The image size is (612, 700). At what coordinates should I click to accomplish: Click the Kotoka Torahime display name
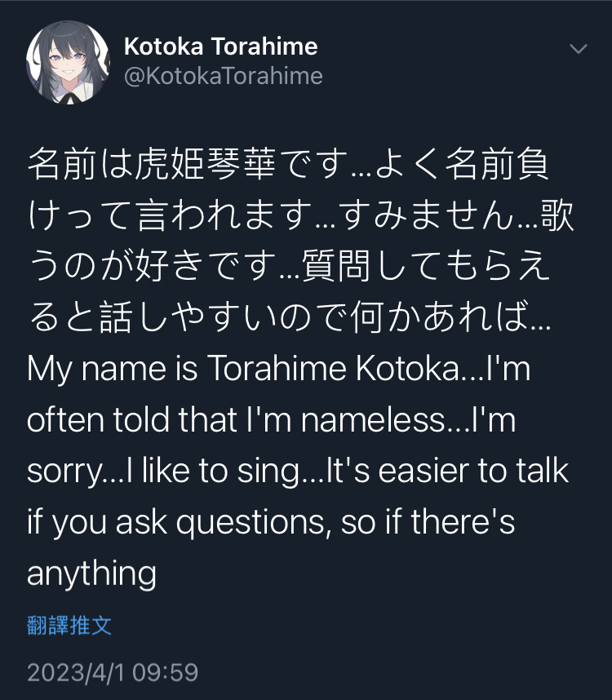[221, 47]
